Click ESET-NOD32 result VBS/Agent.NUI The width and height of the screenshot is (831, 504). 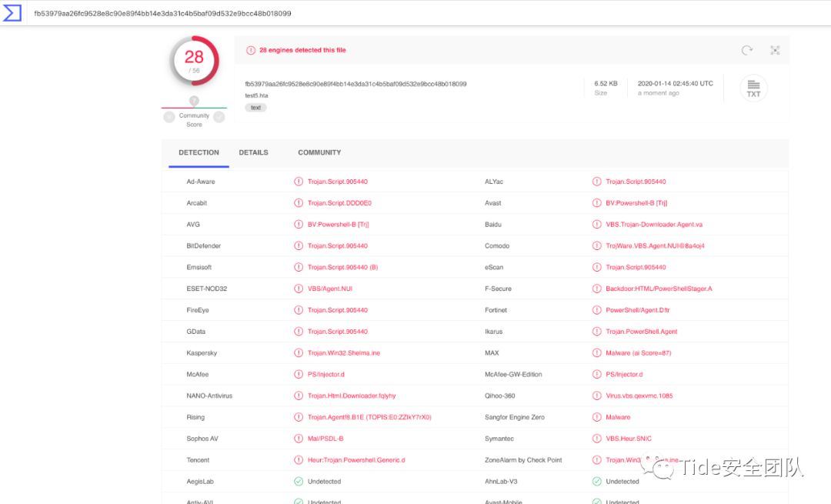coord(329,289)
